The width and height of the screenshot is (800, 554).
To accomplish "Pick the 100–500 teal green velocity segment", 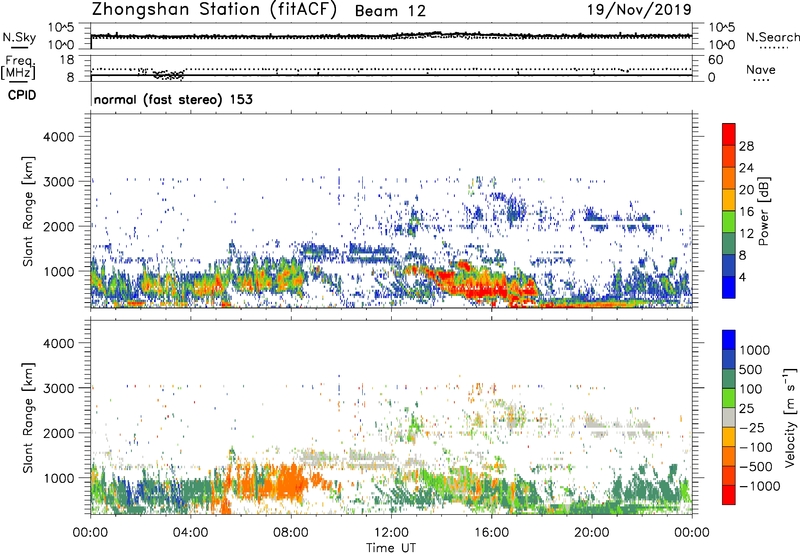I will point(729,379).
